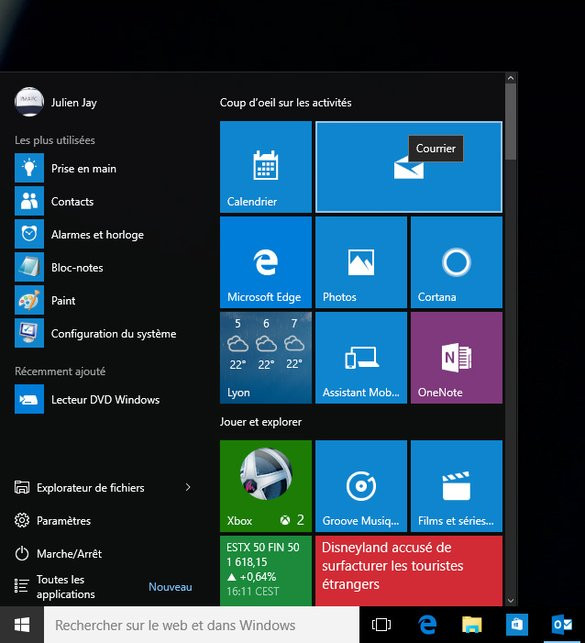Open the Xbox tile
The height and width of the screenshot is (643, 585).
pos(266,486)
